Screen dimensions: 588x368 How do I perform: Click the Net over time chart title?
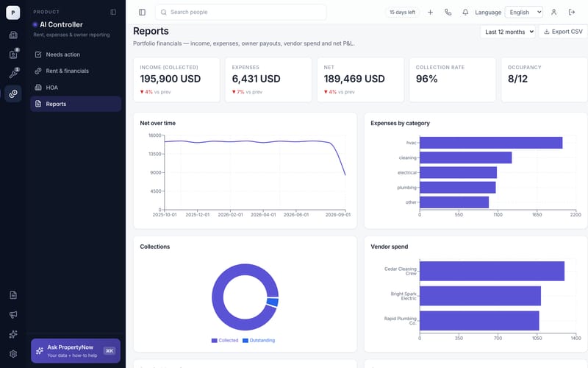click(x=157, y=123)
